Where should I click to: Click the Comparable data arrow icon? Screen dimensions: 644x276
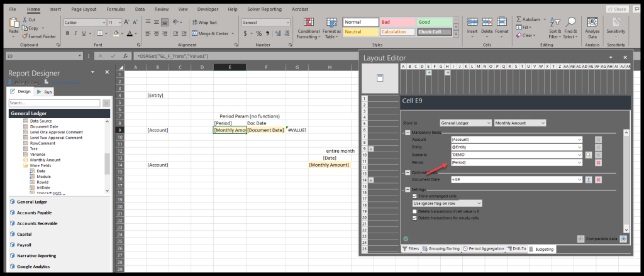(623, 239)
